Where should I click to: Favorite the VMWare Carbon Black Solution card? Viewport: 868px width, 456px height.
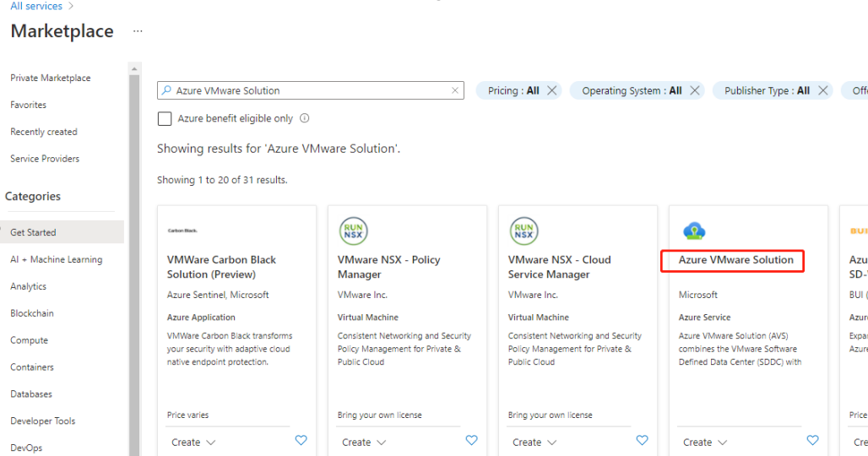(x=301, y=441)
